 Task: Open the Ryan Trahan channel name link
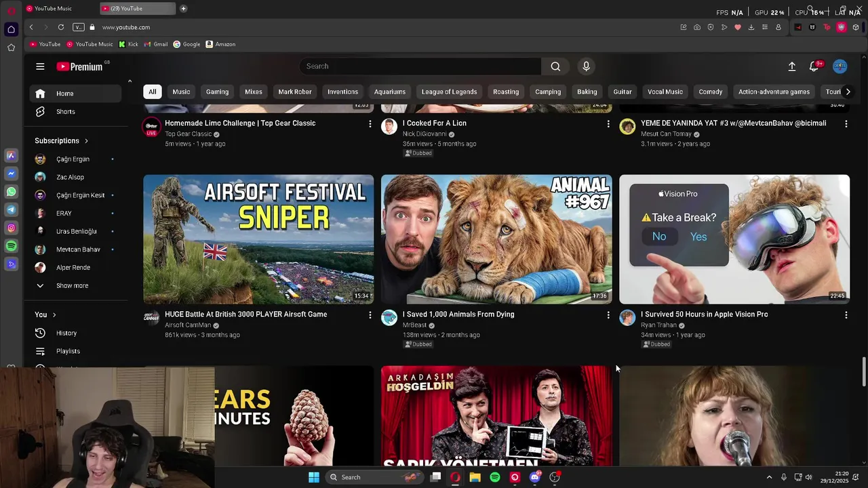(x=658, y=325)
